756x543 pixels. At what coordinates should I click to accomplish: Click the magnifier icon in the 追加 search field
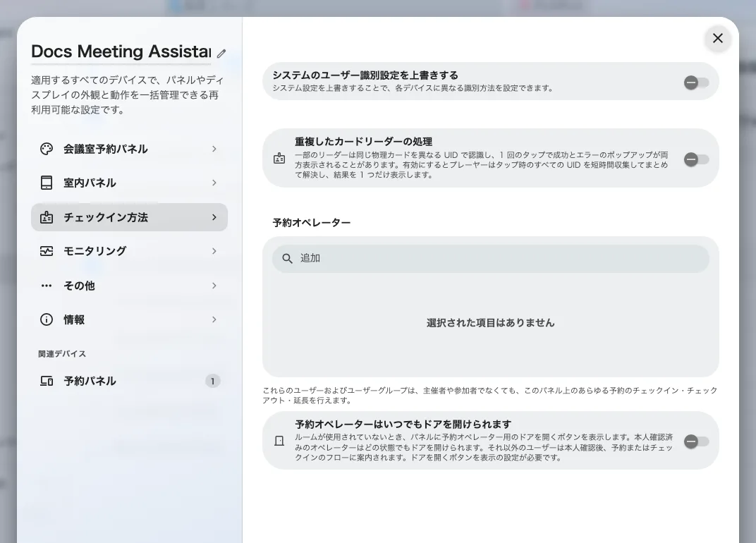[287, 259]
